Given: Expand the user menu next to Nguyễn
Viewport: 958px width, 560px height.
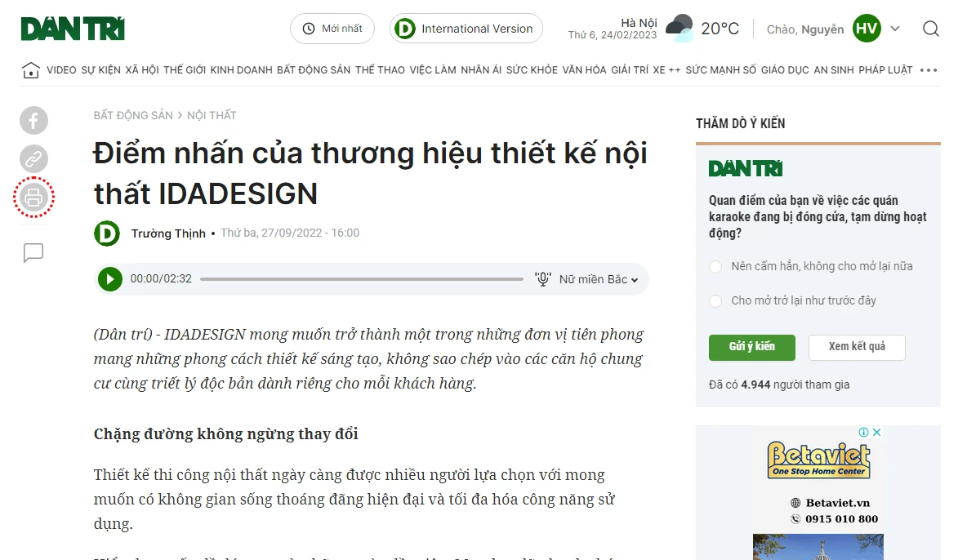Looking at the screenshot, I should (x=895, y=28).
